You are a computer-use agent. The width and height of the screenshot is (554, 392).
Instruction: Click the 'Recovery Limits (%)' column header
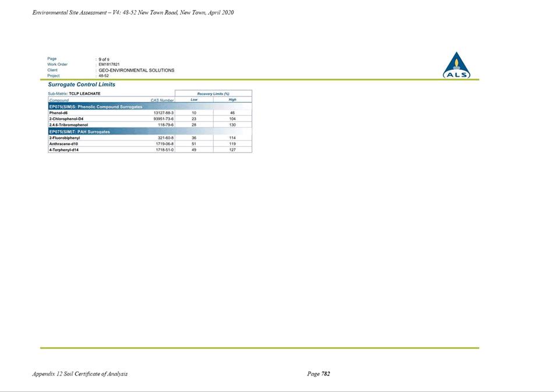point(213,94)
